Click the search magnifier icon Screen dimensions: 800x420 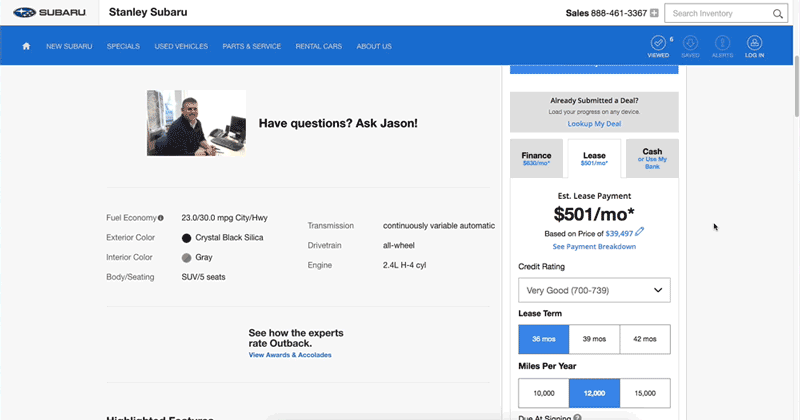pos(778,14)
